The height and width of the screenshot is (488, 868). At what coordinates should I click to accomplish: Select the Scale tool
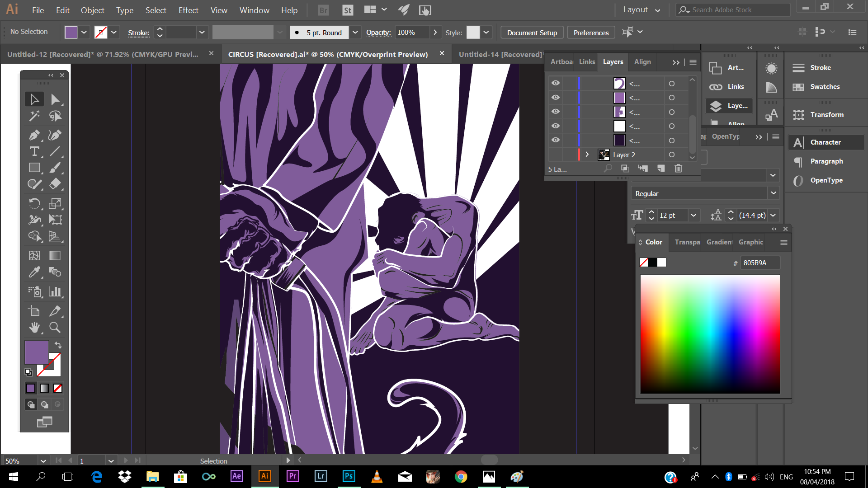[x=55, y=203]
